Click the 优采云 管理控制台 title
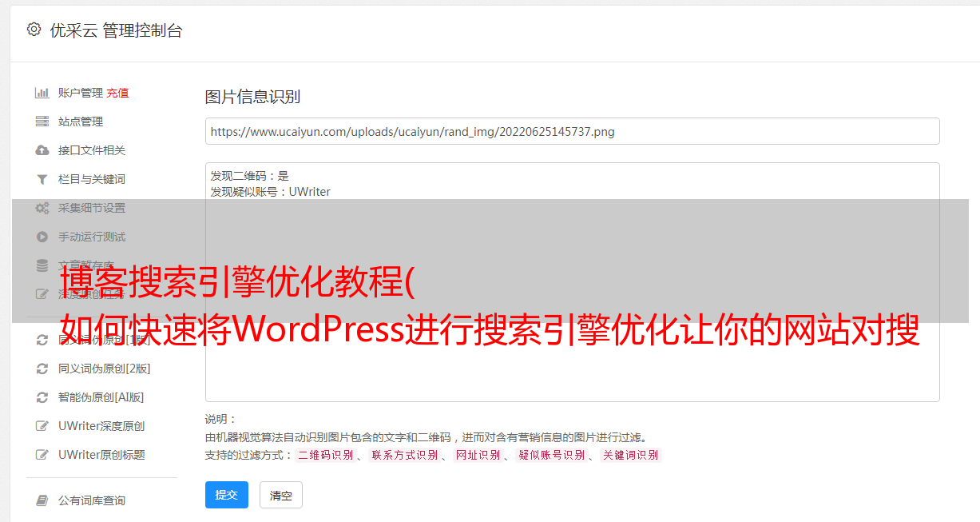980x522 pixels. (x=116, y=30)
